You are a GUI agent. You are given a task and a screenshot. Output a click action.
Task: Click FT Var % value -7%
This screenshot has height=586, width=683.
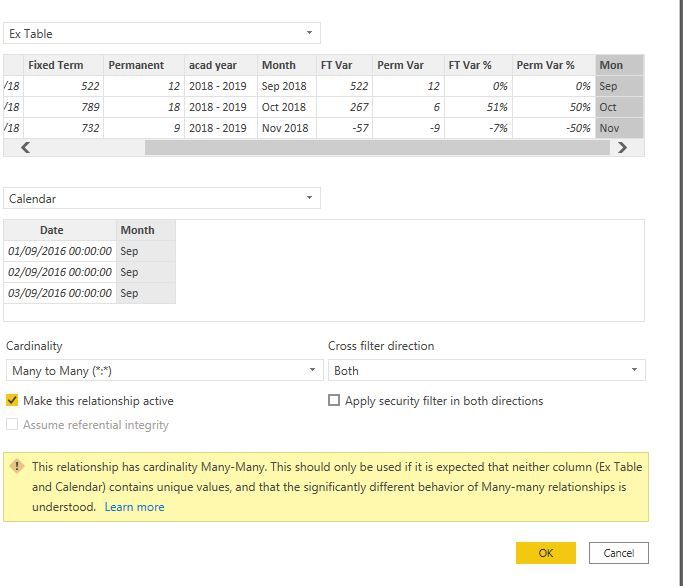pyautogui.click(x=478, y=128)
